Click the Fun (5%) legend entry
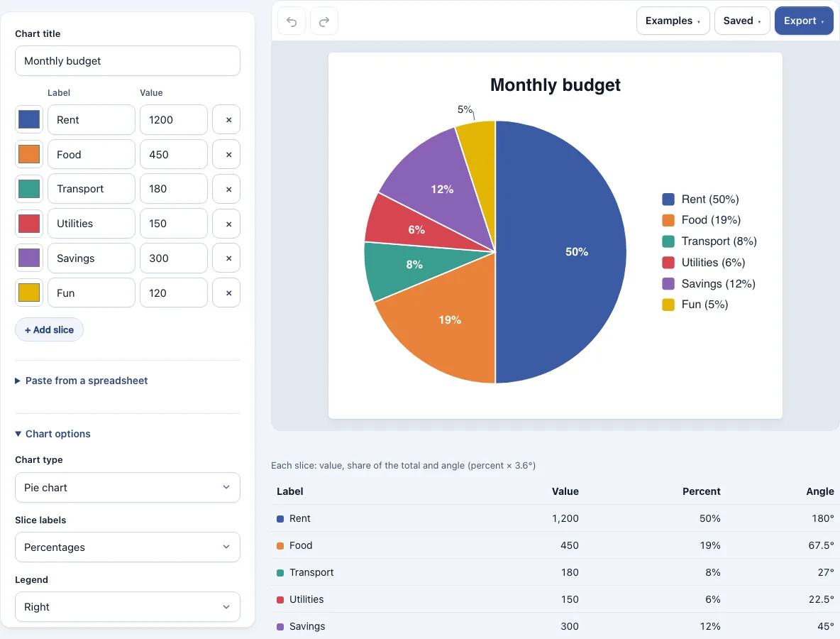 (695, 305)
